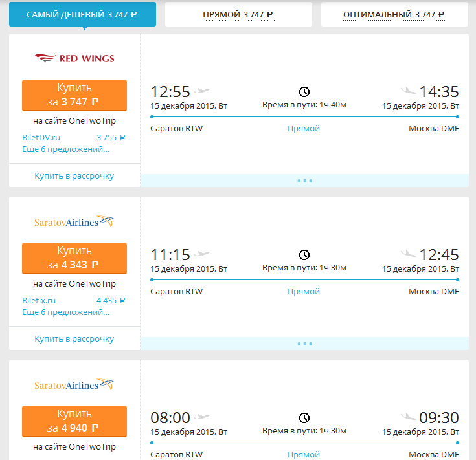Select the Самый дешевый 3 747 tab

(83, 14)
